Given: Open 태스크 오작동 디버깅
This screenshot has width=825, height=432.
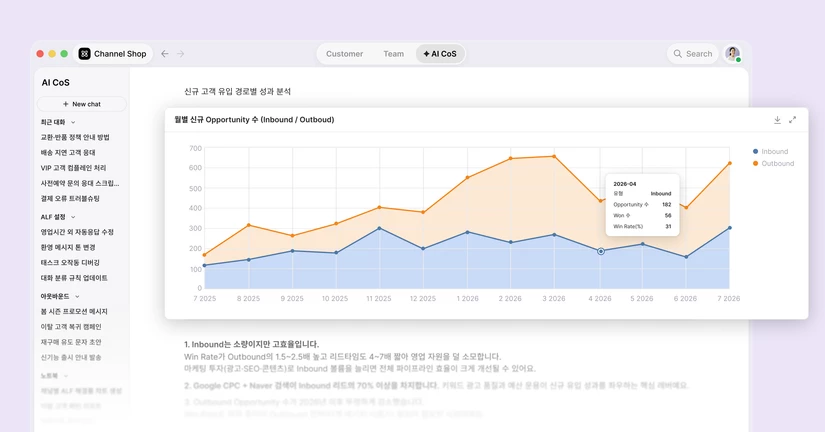Looking at the screenshot, I should click(x=71, y=263).
